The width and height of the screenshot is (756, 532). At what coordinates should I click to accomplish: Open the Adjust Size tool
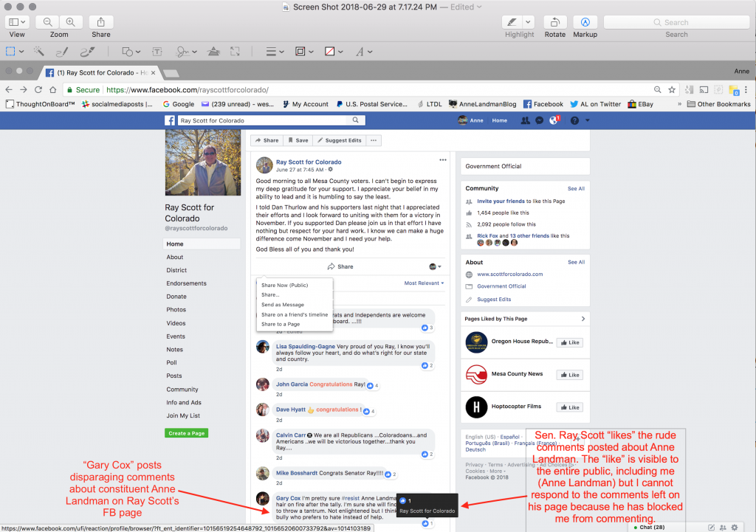coord(235,52)
